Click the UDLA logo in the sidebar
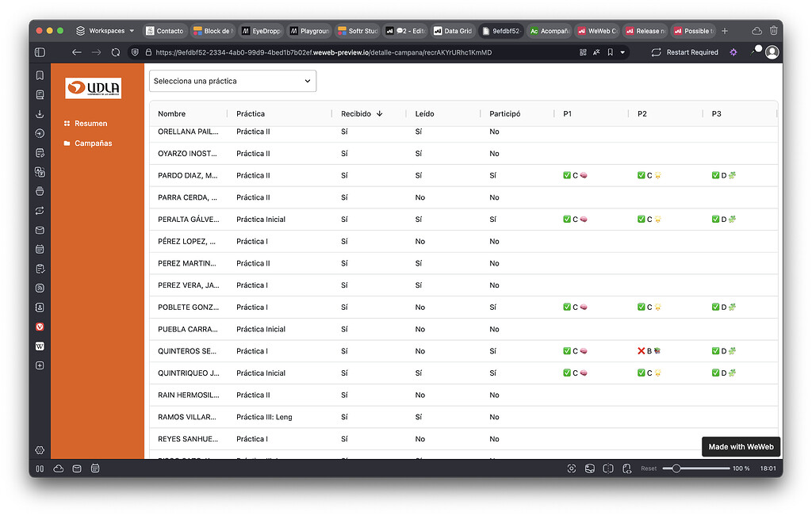Viewport: 812px width, 516px height. (x=94, y=88)
